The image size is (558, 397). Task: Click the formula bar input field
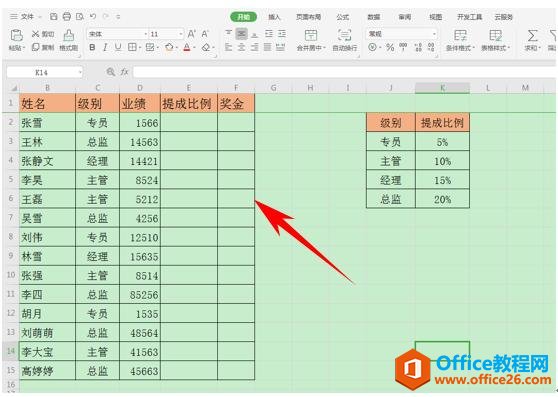[344, 72]
